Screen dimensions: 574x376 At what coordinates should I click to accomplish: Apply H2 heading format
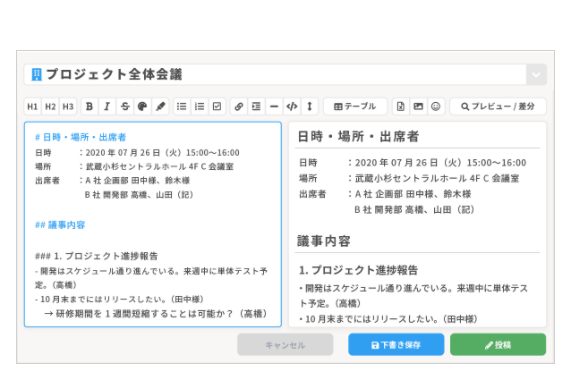click(x=51, y=107)
